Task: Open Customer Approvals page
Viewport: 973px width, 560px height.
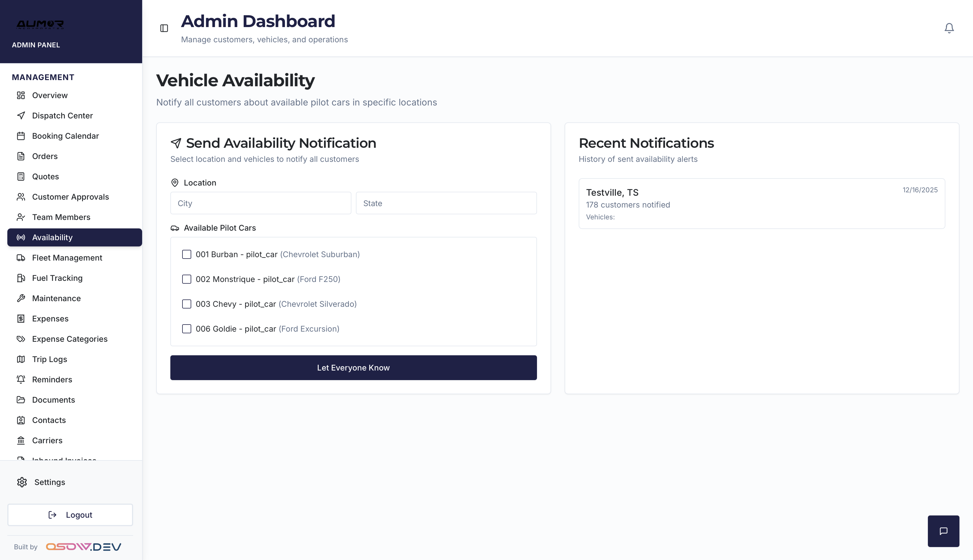Action: coord(71,197)
